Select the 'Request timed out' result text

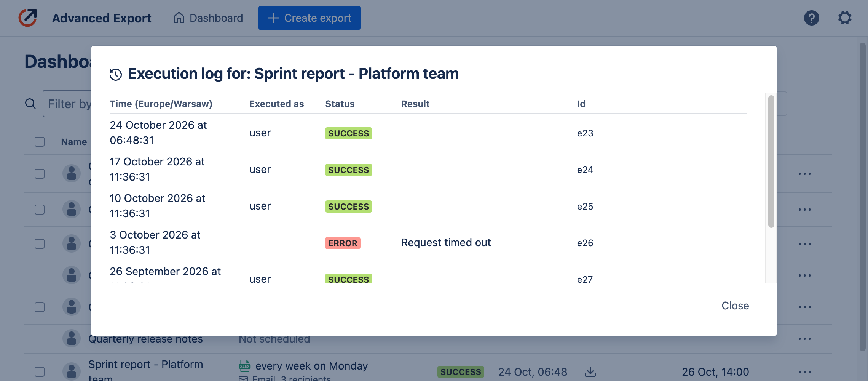coord(446,243)
